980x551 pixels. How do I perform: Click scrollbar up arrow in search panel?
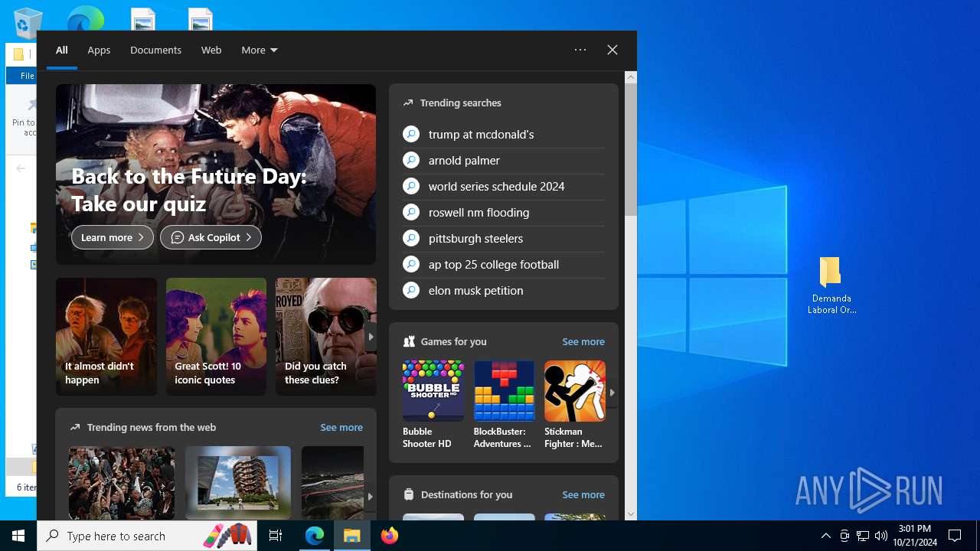pyautogui.click(x=631, y=77)
